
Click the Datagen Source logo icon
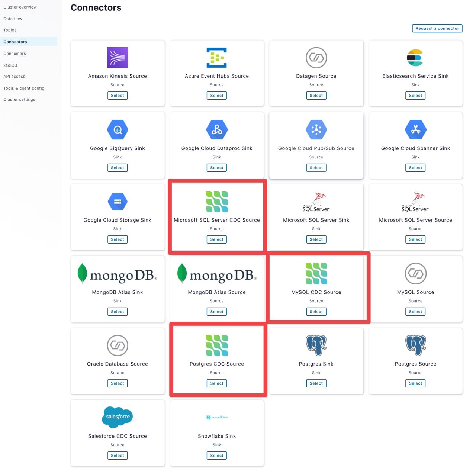pos(316,58)
